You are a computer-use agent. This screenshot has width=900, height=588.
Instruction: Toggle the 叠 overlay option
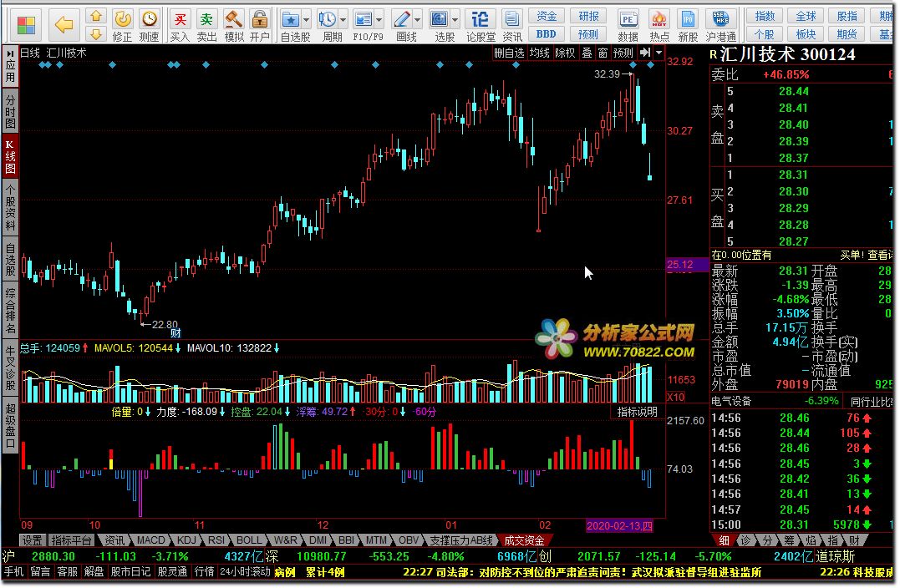[x=587, y=53]
